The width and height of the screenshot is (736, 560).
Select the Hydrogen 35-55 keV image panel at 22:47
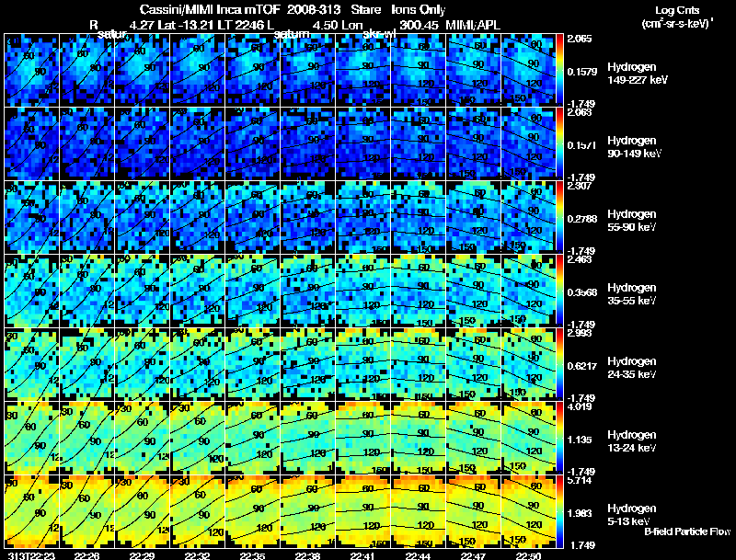(474, 291)
